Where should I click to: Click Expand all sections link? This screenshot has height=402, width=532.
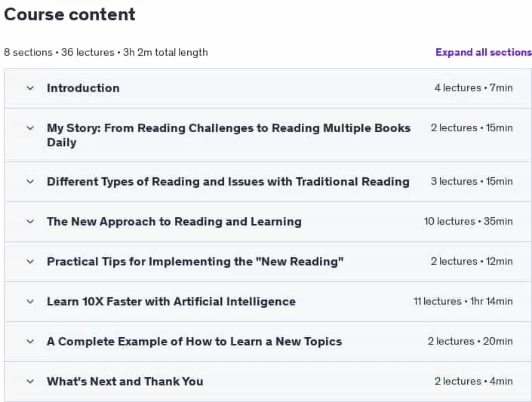tap(484, 52)
